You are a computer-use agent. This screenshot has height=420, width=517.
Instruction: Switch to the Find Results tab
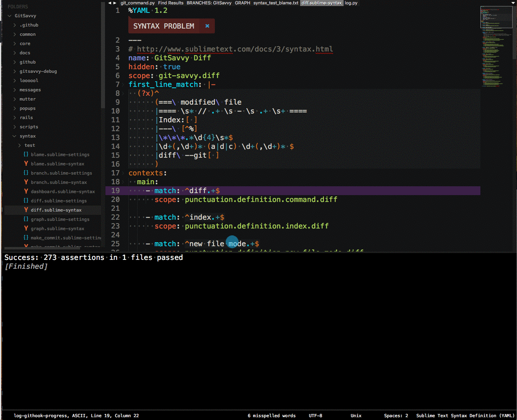pos(171,3)
